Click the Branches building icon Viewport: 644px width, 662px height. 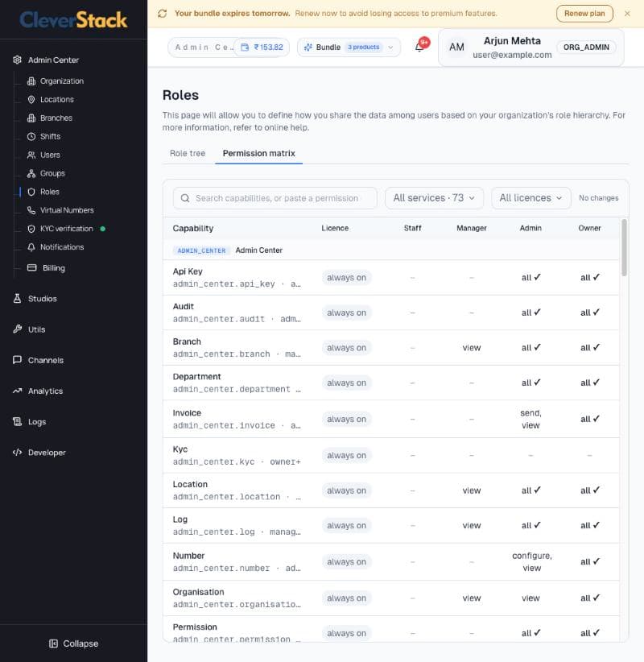pos(31,118)
